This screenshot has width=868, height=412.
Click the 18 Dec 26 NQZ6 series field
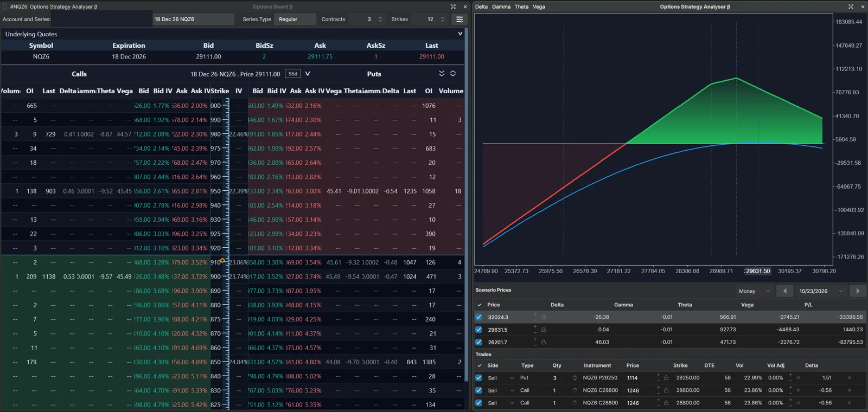[193, 20]
